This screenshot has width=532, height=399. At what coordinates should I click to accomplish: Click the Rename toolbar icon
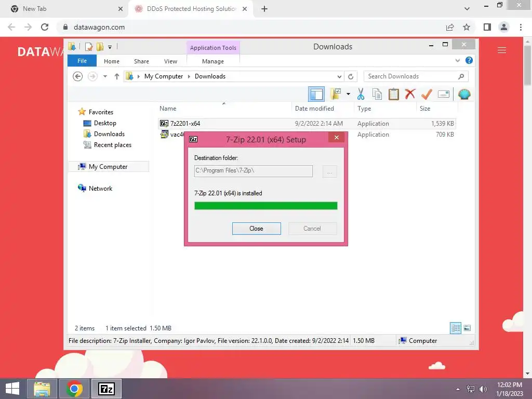[x=444, y=94]
